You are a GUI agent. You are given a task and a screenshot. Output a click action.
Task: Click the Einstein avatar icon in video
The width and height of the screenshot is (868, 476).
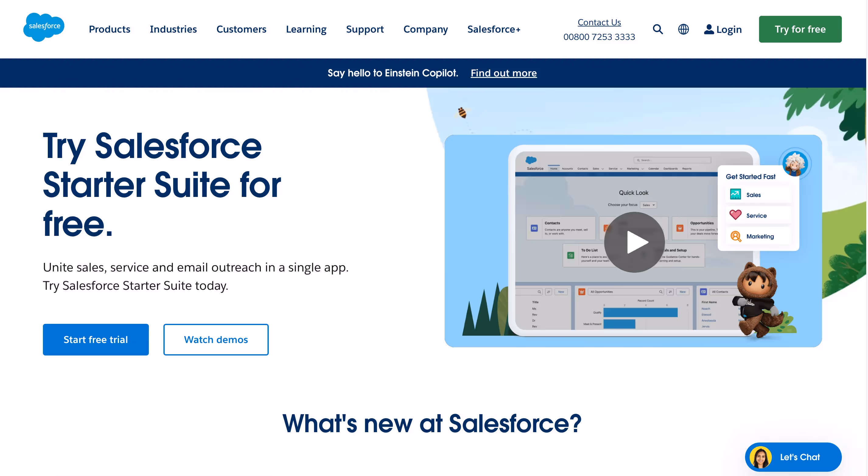pos(795,163)
